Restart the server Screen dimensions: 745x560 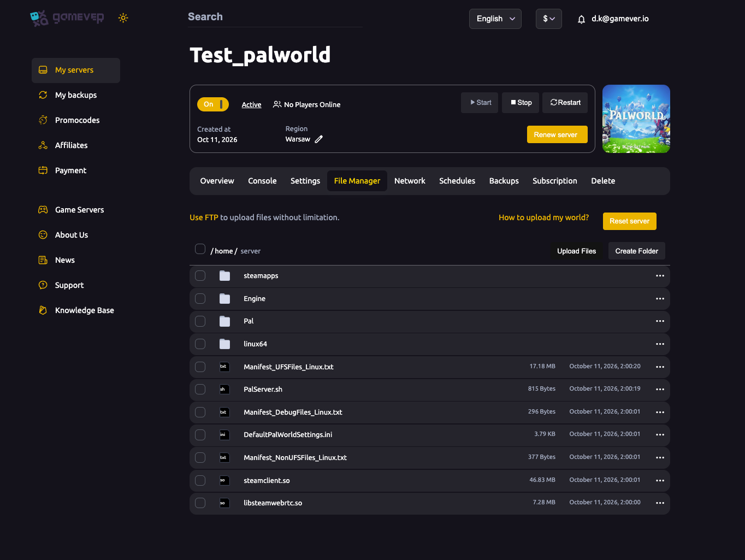tap(565, 103)
